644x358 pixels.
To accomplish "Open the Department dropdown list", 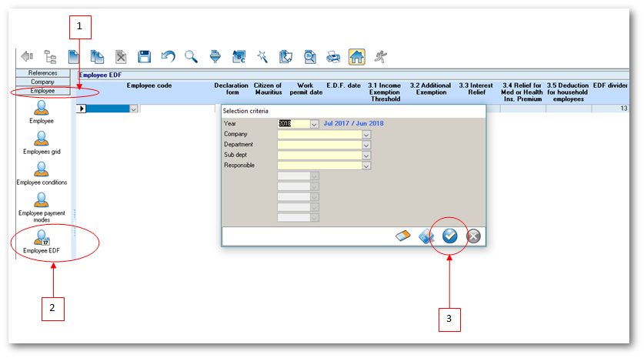I will tap(366, 145).
